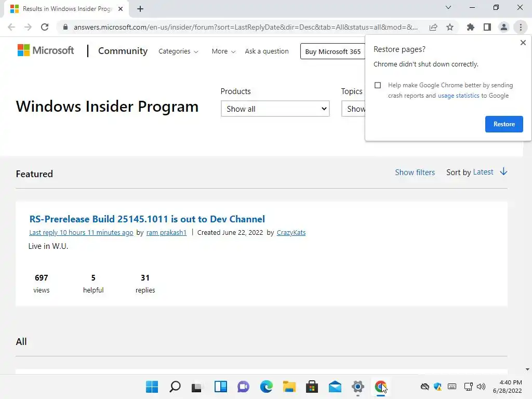Click the 5 helpful count

click(x=94, y=284)
